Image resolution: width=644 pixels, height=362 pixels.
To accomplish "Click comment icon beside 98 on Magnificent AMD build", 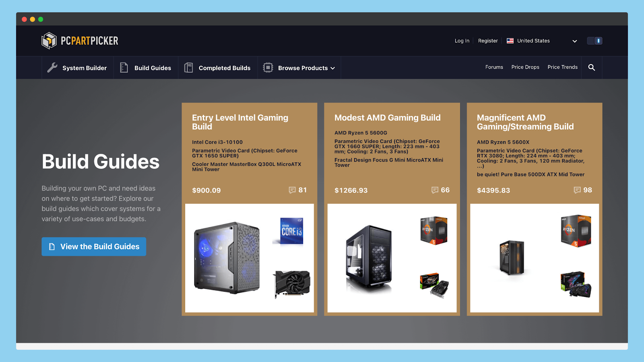I will (577, 190).
